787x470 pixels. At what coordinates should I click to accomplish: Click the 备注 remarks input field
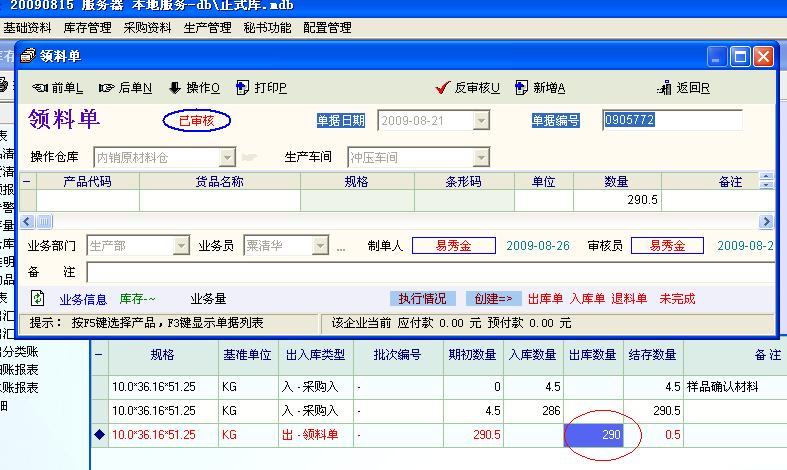point(430,272)
